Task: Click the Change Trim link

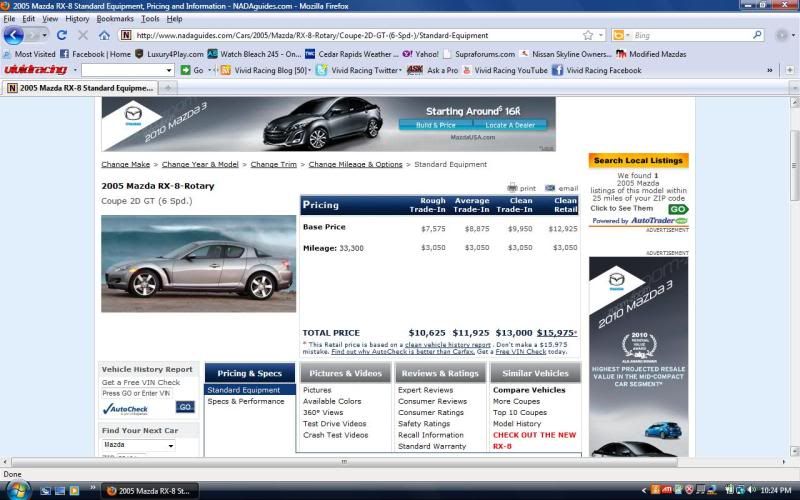Action: pos(273,164)
